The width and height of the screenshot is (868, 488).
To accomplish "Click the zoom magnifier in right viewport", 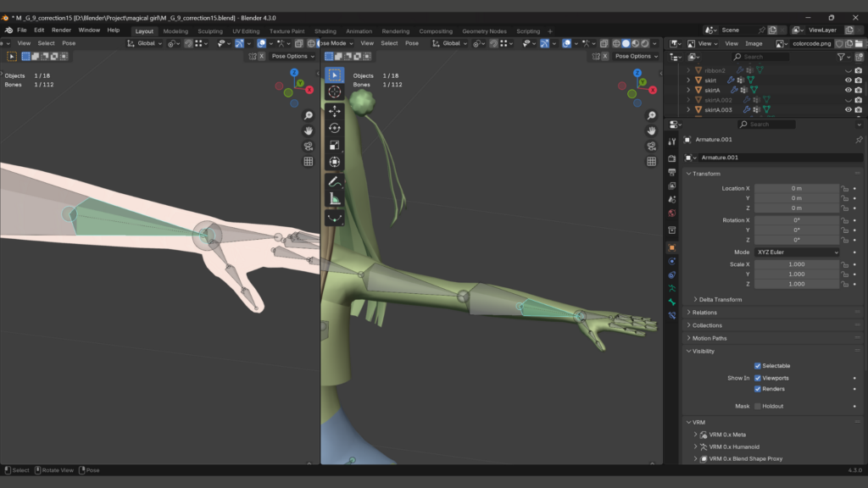I will click(x=651, y=115).
